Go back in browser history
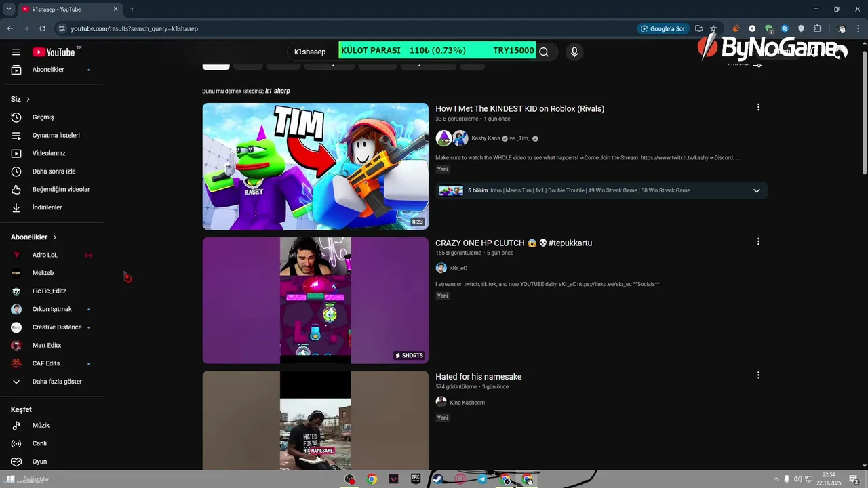Viewport: 868px width, 488px height. pyautogui.click(x=9, y=28)
